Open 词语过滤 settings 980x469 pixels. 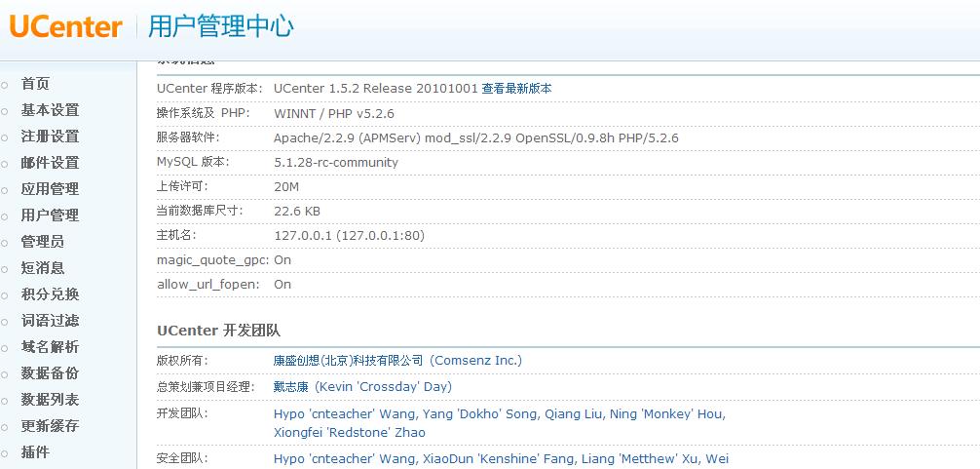(50, 320)
